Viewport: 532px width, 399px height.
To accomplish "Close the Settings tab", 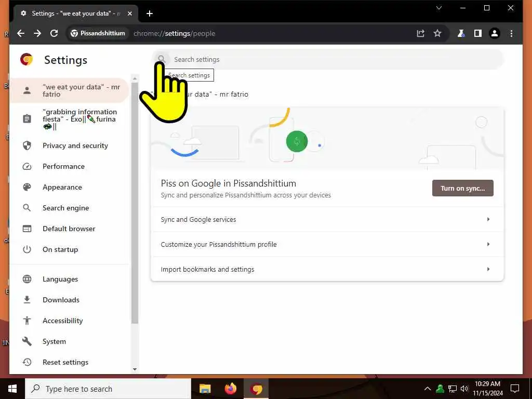I will pos(129,14).
